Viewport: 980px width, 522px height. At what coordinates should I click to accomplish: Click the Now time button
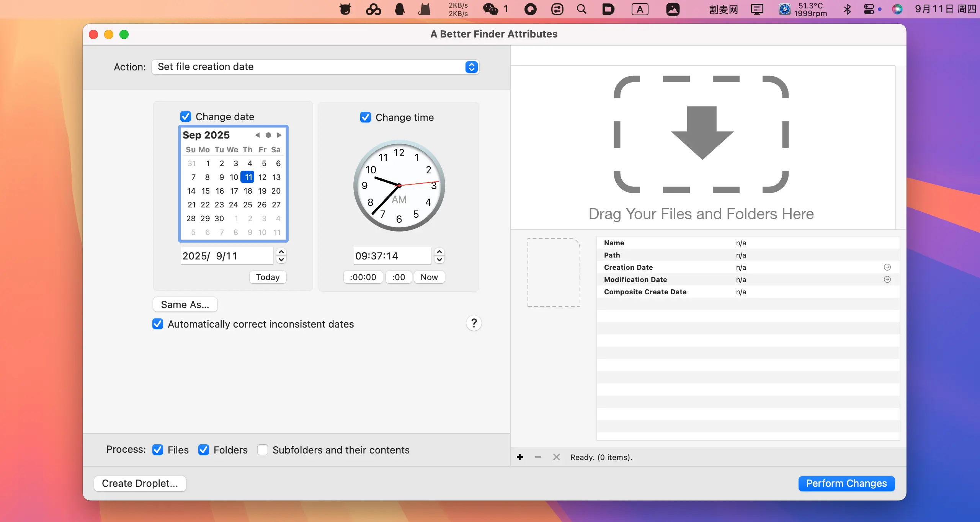[429, 277]
